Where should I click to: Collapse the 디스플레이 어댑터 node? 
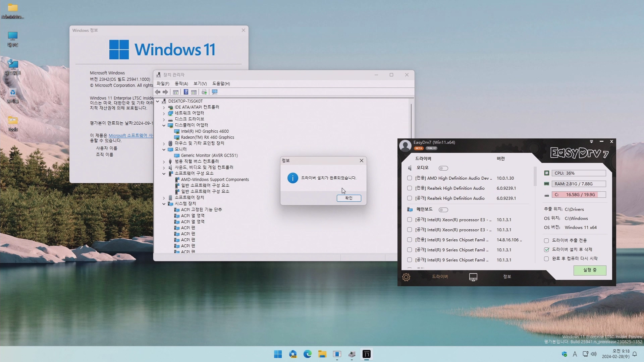[x=164, y=125]
